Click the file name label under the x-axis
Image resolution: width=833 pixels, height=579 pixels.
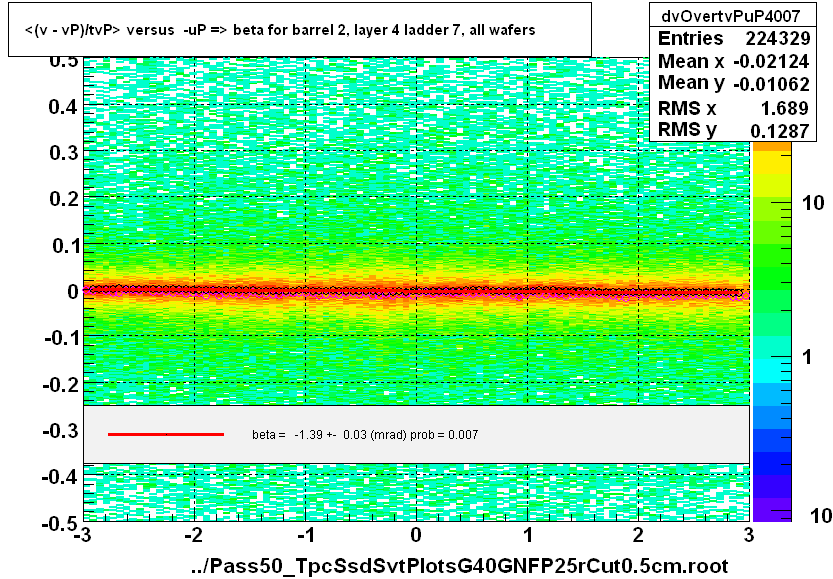pyautogui.click(x=460, y=566)
